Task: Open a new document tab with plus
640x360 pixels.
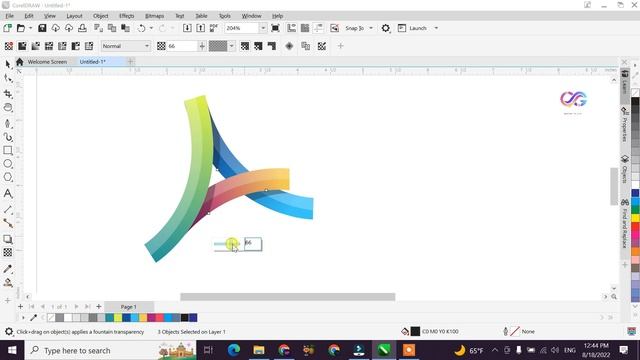Action: pyautogui.click(x=131, y=62)
